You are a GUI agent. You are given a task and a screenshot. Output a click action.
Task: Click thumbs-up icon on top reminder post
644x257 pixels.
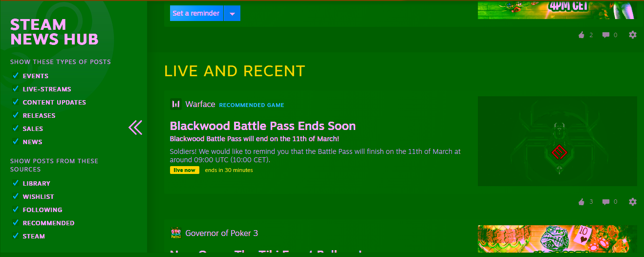pyautogui.click(x=581, y=35)
